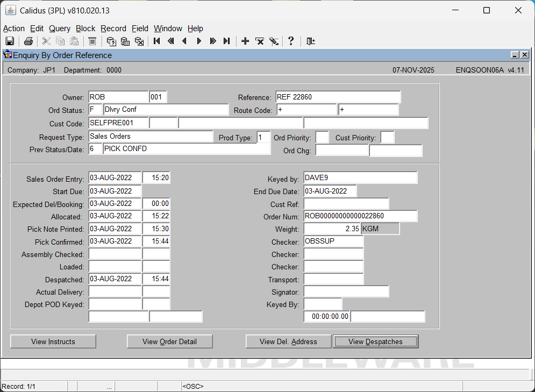Screen dimensions: 535x392
Task: Click the Enter Query database icon
Action: (x=111, y=41)
